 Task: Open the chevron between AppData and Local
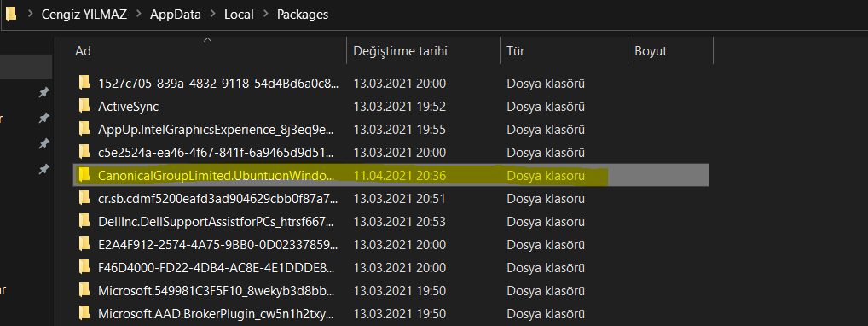click(212, 15)
